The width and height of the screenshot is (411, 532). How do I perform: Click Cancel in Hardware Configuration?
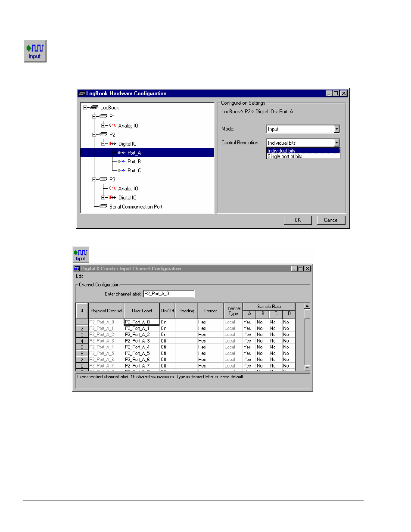(331, 220)
